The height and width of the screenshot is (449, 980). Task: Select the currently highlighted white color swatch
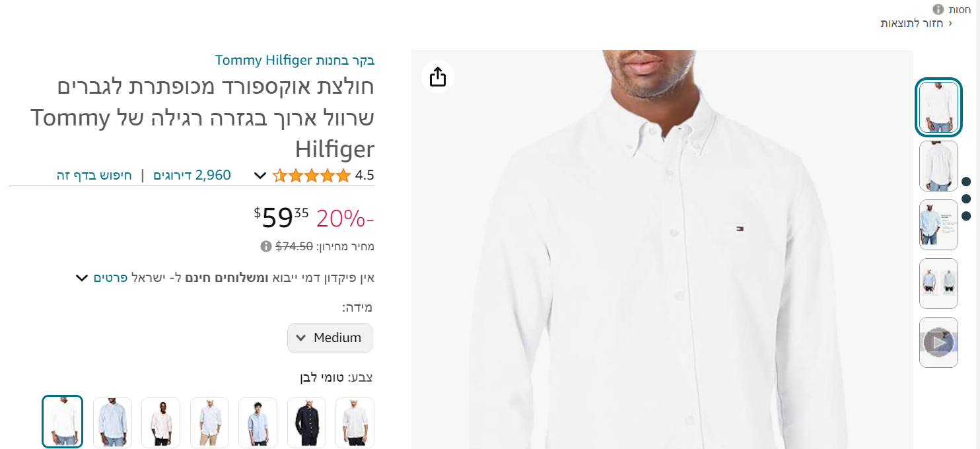63,423
